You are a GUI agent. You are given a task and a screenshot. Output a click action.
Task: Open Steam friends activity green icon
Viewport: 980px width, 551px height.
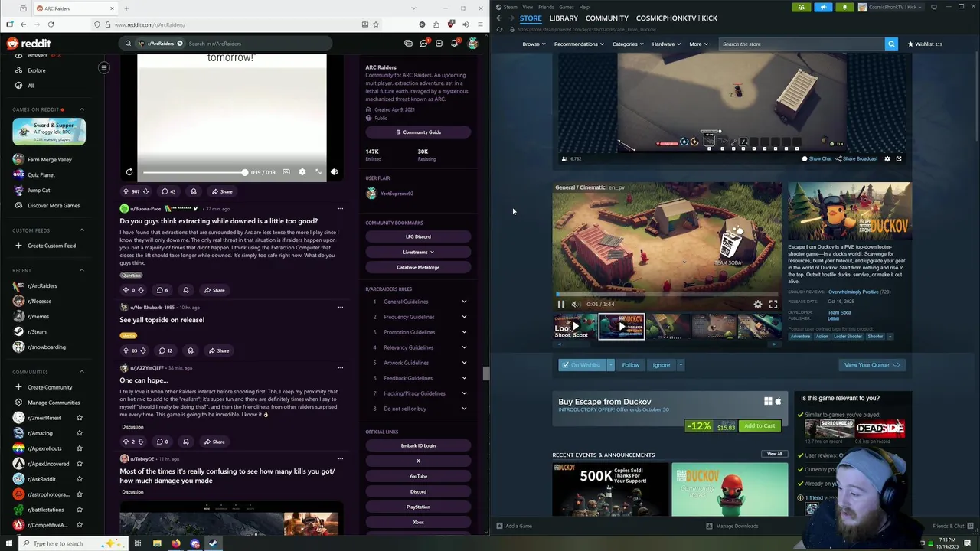point(801,7)
